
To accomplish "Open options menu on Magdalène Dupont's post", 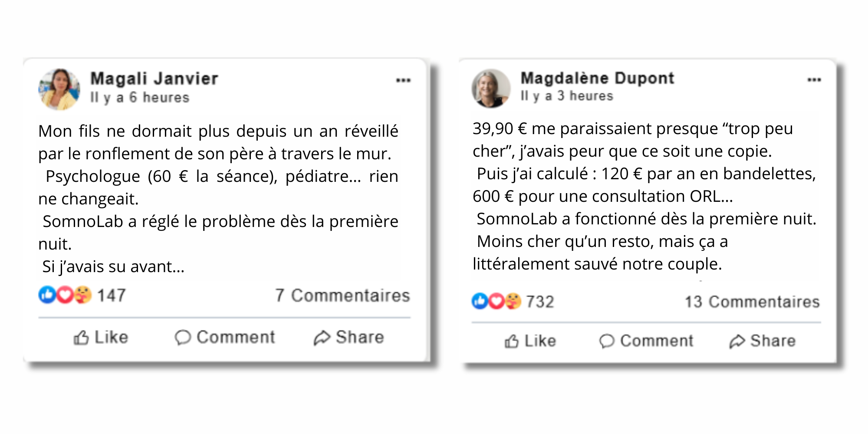I will coord(814,80).
